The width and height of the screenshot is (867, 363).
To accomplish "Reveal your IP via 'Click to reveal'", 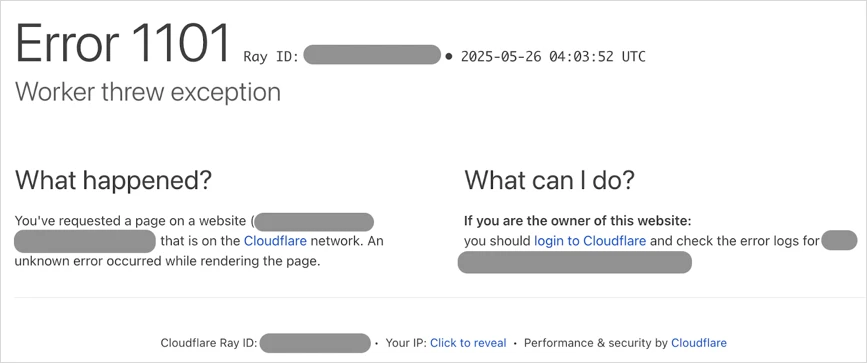I will (468, 343).
